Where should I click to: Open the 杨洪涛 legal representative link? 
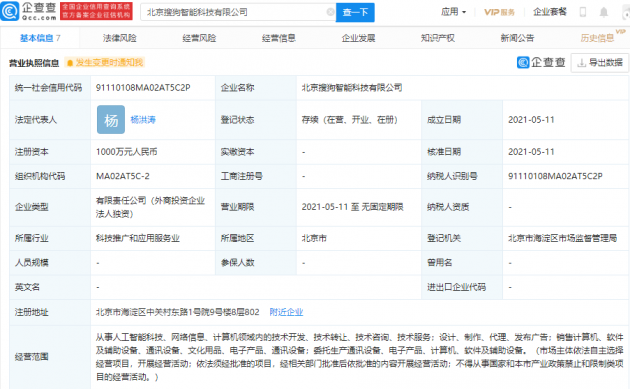coord(143,120)
